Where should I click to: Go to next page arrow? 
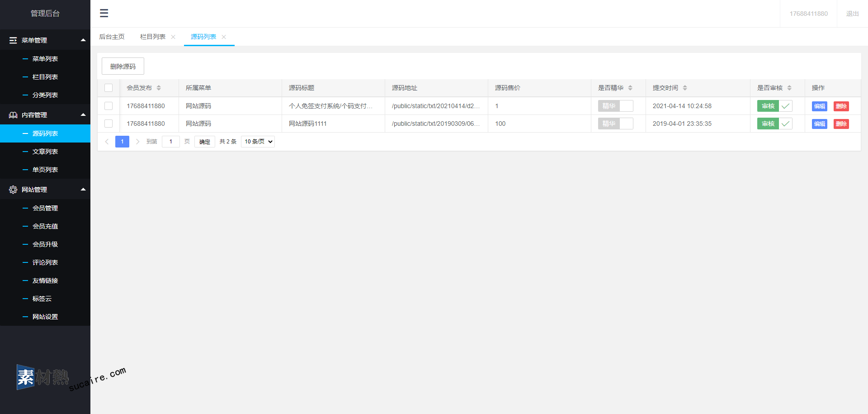pos(137,142)
